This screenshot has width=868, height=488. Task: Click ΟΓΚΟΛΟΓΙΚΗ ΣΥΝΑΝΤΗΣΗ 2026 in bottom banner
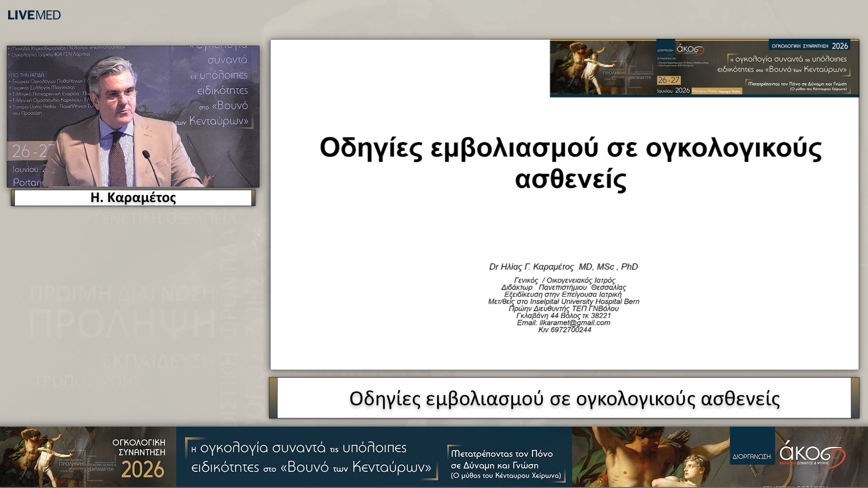tap(139, 458)
